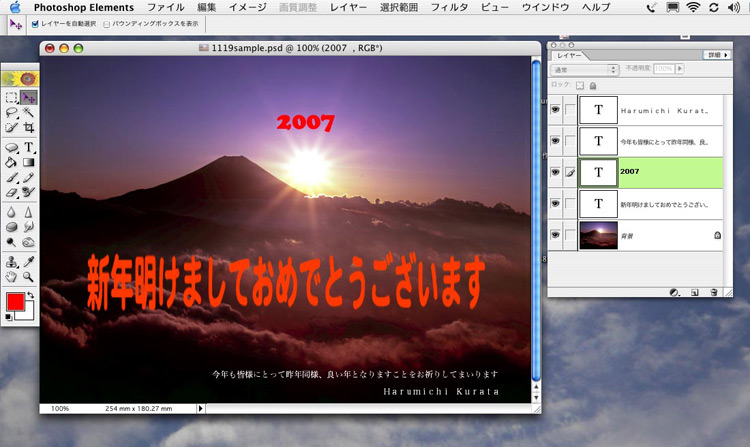The image size is (750, 447).
Task: Click the red foreground color swatch
Action: [x=15, y=302]
